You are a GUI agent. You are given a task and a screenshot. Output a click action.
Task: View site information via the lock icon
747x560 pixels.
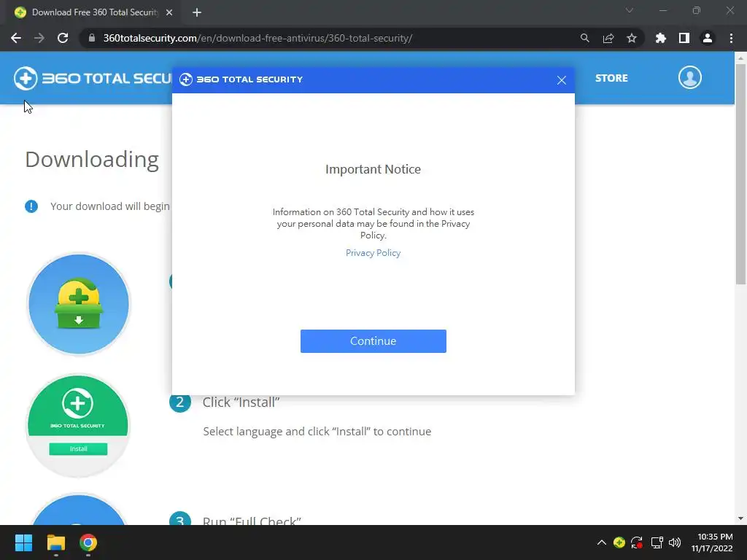tap(91, 38)
